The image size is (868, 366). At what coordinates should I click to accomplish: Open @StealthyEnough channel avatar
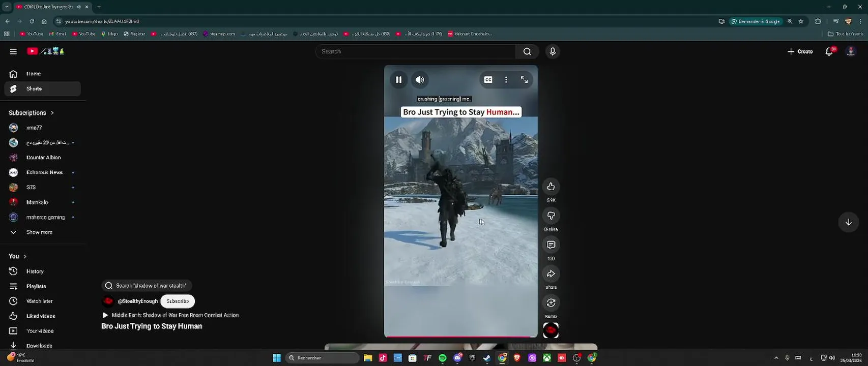(x=108, y=301)
